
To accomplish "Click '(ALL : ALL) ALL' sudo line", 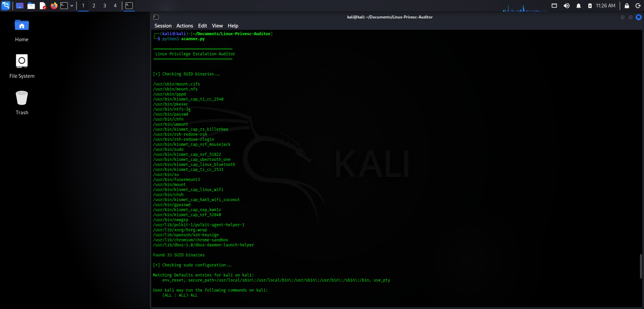I will (x=180, y=295).
